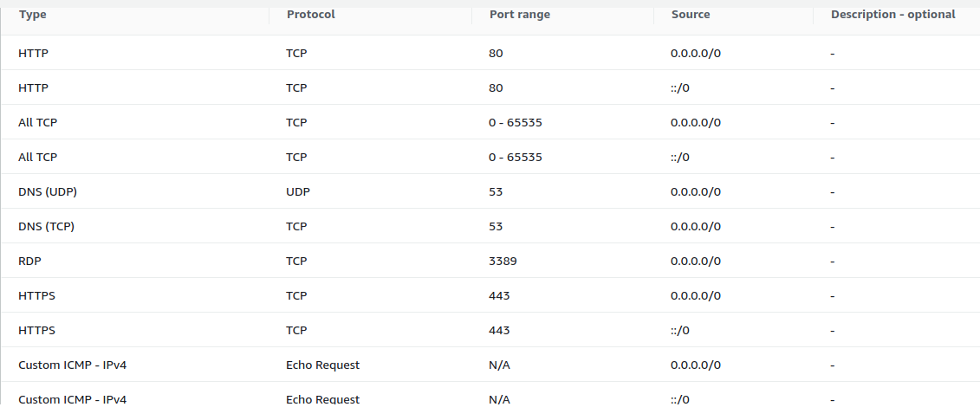
Task: Click the Type column header
Action: point(33,15)
